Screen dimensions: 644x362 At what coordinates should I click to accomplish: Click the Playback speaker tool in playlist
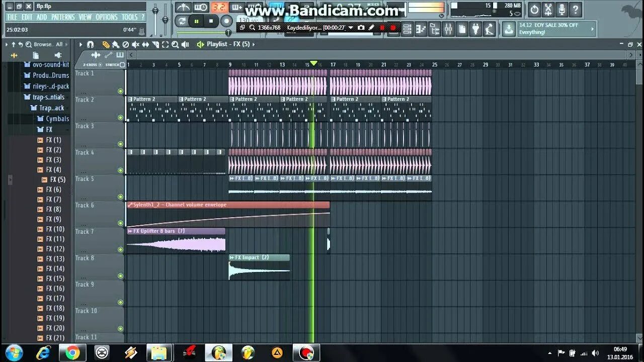click(x=185, y=44)
